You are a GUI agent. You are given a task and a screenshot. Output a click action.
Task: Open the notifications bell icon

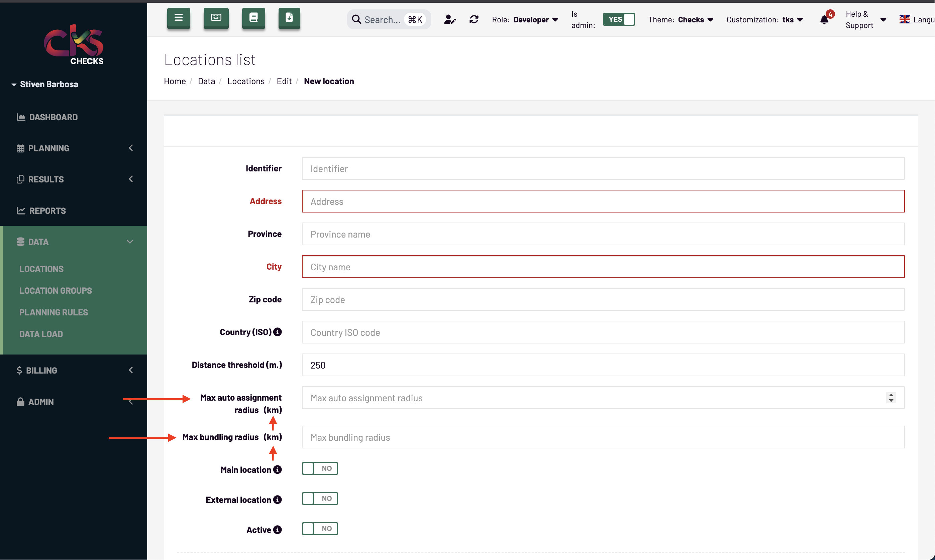click(x=824, y=20)
